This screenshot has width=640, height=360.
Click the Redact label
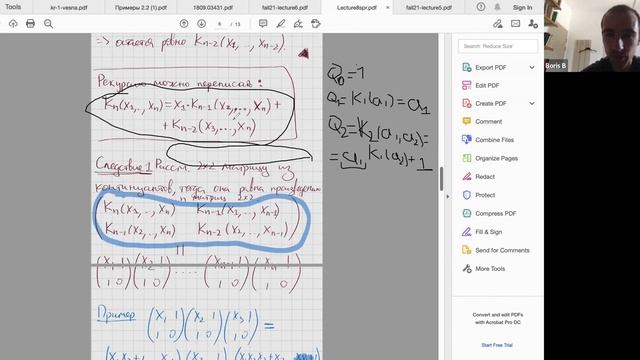(x=485, y=176)
